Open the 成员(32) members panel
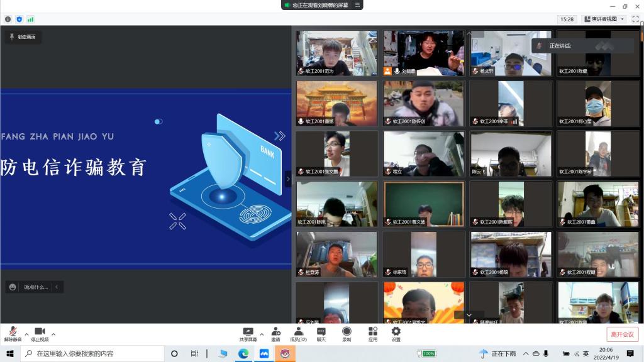The height and width of the screenshot is (362, 644). tap(298, 334)
